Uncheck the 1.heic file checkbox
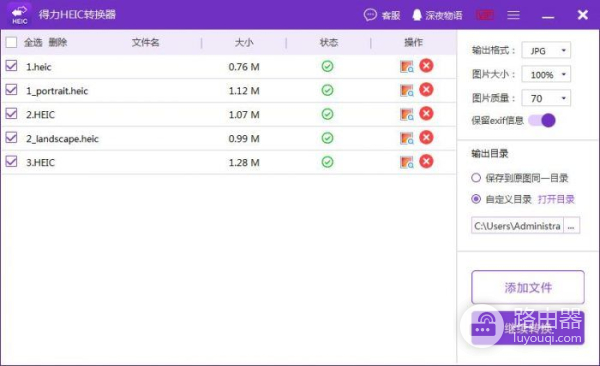 (x=11, y=66)
